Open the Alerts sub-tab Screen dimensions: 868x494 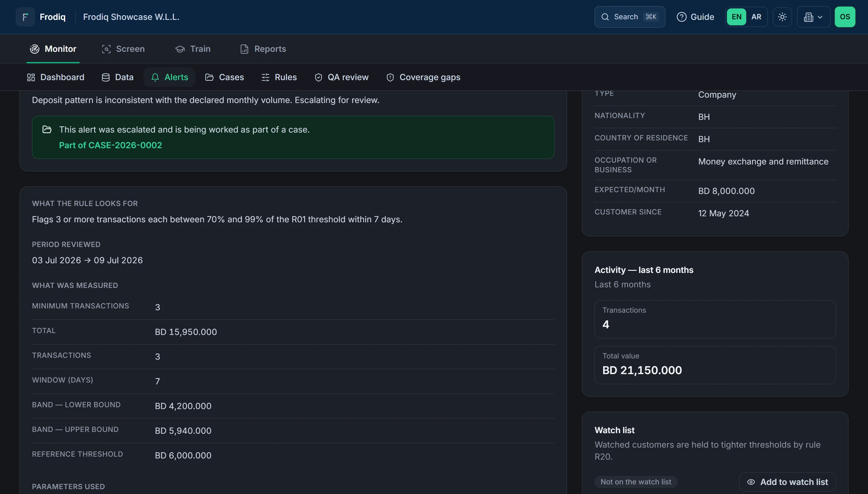coord(169,77)
